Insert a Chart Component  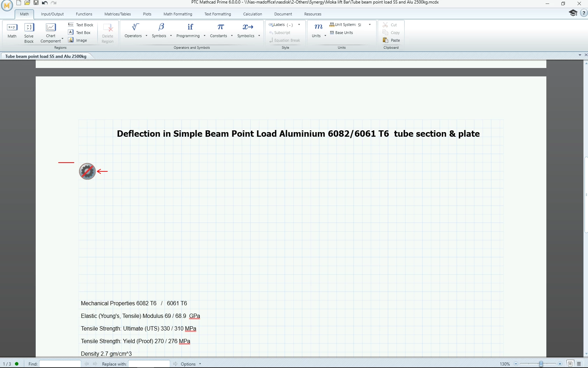51,33
